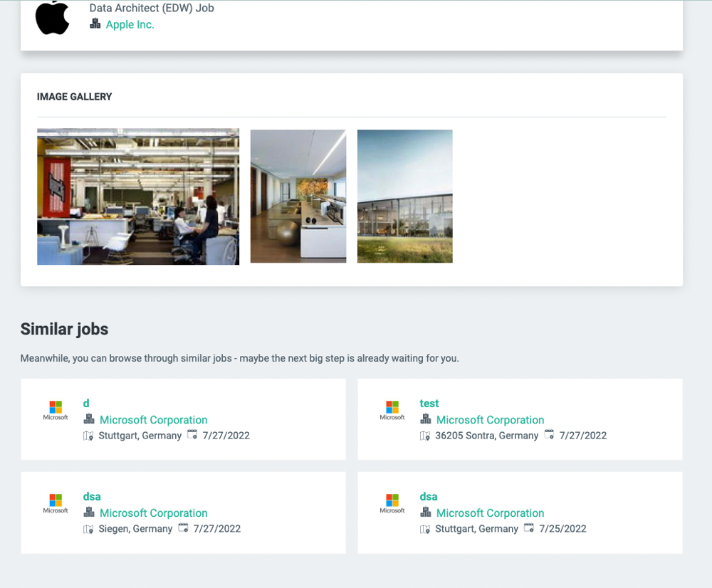Open the 'dsa' job dated 7/25/2022
The image size is (712, 588).
pyautogui.click(x=429, y=497)
